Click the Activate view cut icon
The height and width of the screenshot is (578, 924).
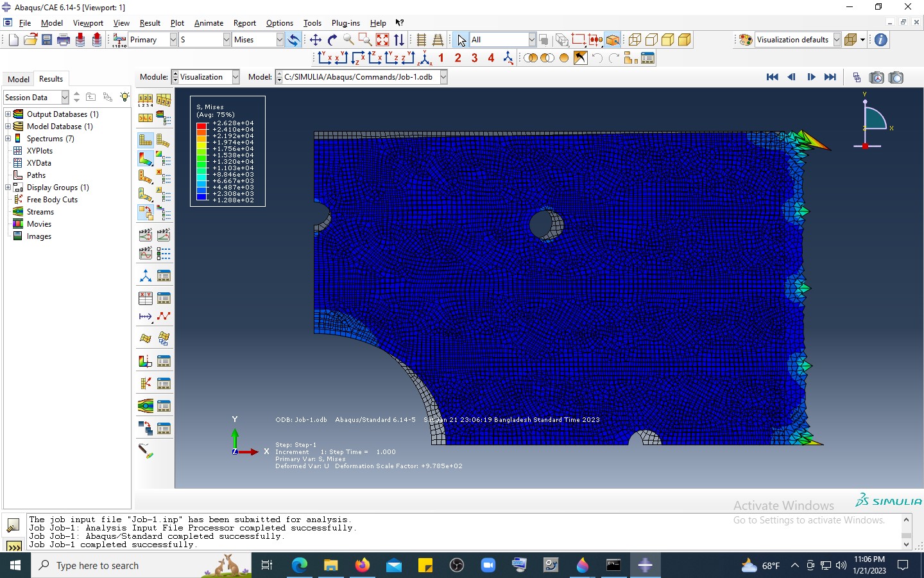(x=146, y=361)
